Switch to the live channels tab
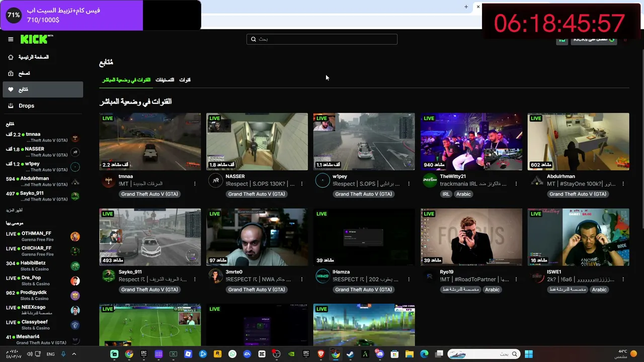Viewport: 644px width, 362px height. point(126,80)
